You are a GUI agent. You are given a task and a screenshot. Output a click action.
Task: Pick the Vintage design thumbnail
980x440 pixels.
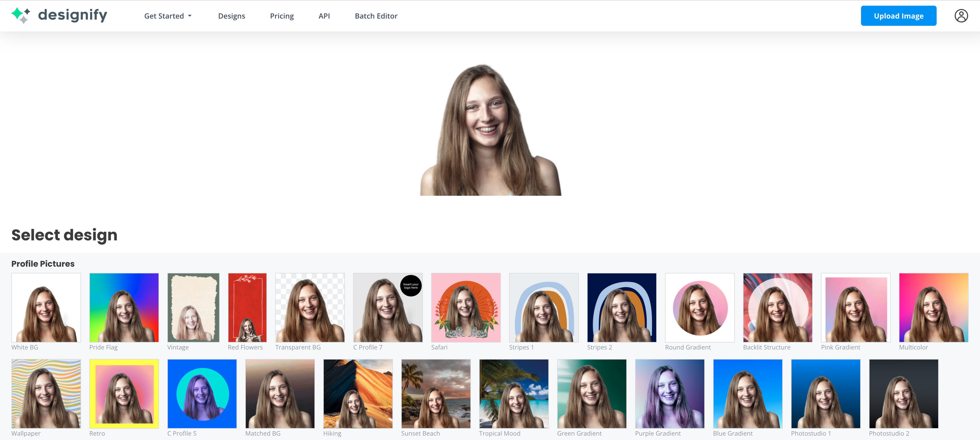click(x=193, y=307)
